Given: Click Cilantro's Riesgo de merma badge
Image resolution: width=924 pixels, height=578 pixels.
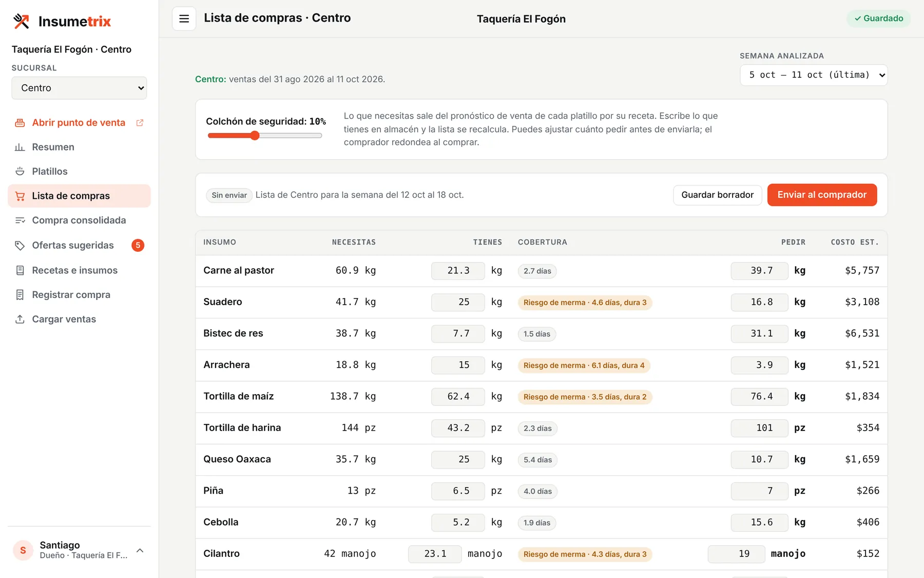Looking at the screenshot, I should (585, 554).
